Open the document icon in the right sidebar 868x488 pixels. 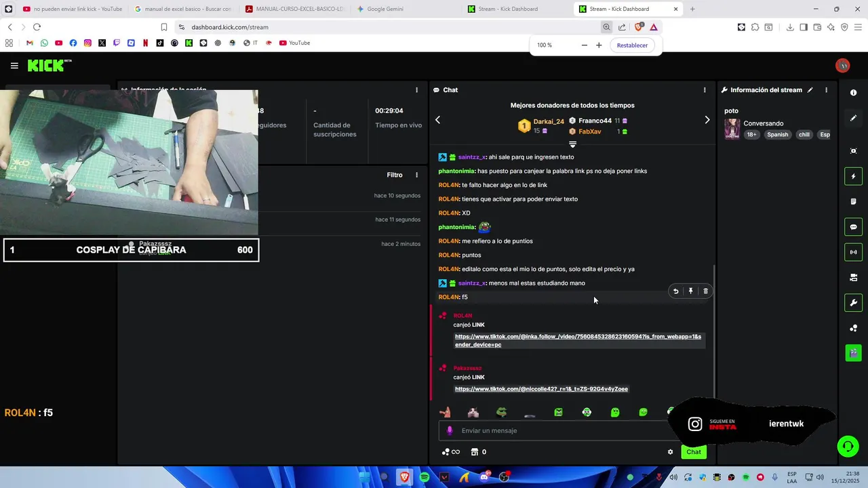853,201
